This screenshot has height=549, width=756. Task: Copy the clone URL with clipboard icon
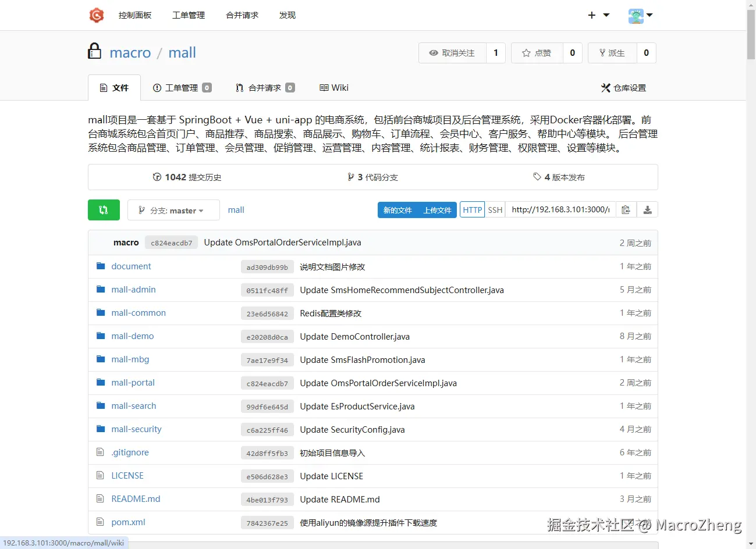click(x=626, y=210)
